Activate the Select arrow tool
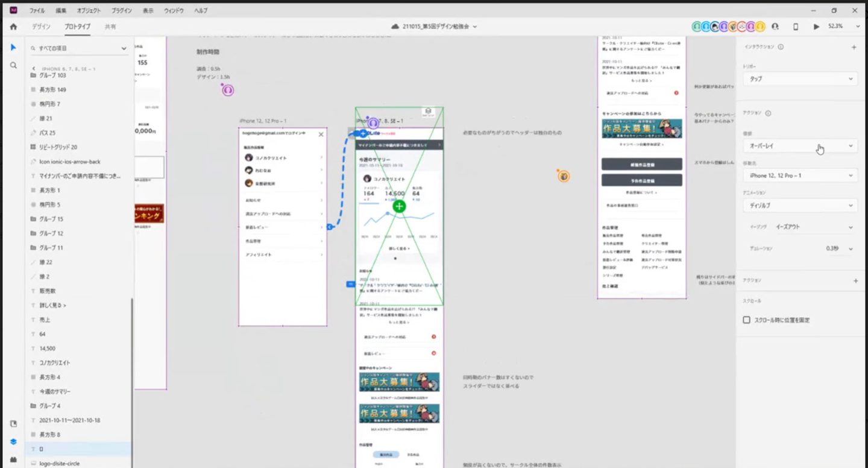This screenshot has height=468, width=868. 13,48
